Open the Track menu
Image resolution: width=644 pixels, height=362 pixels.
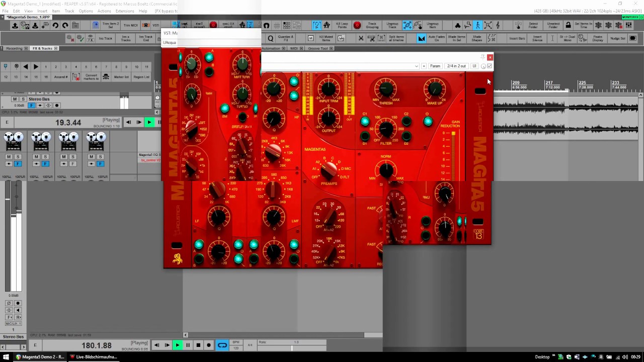click(x=69, y=11)
